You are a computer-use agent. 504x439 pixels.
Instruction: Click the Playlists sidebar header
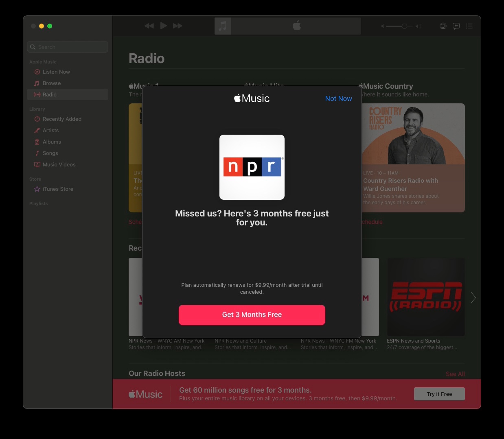point(39,203)
